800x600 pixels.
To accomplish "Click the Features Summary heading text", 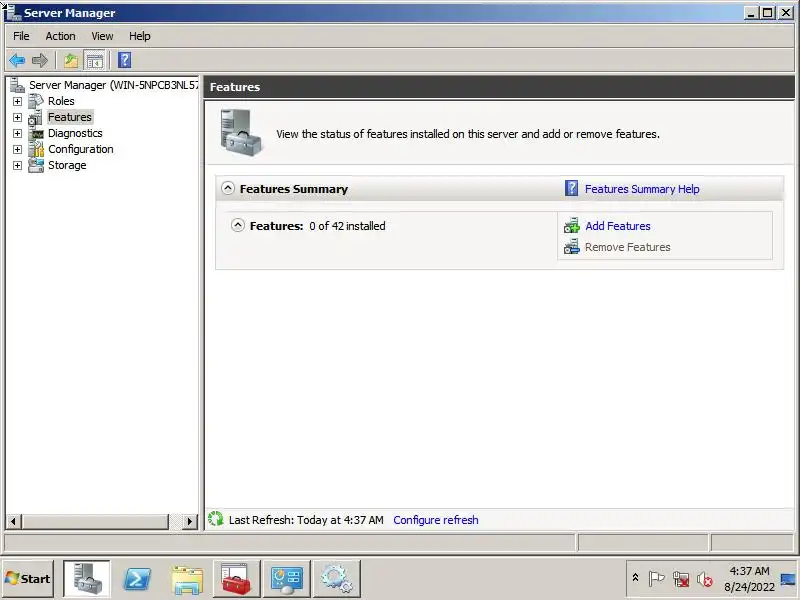I will [293, 189].
